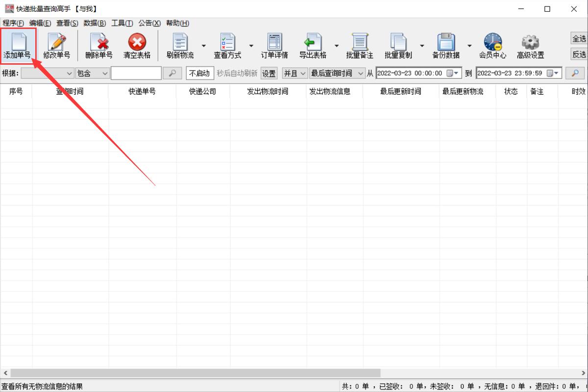Click the scrollbar right arrow
Screen dimensions: 588x392
583,373
